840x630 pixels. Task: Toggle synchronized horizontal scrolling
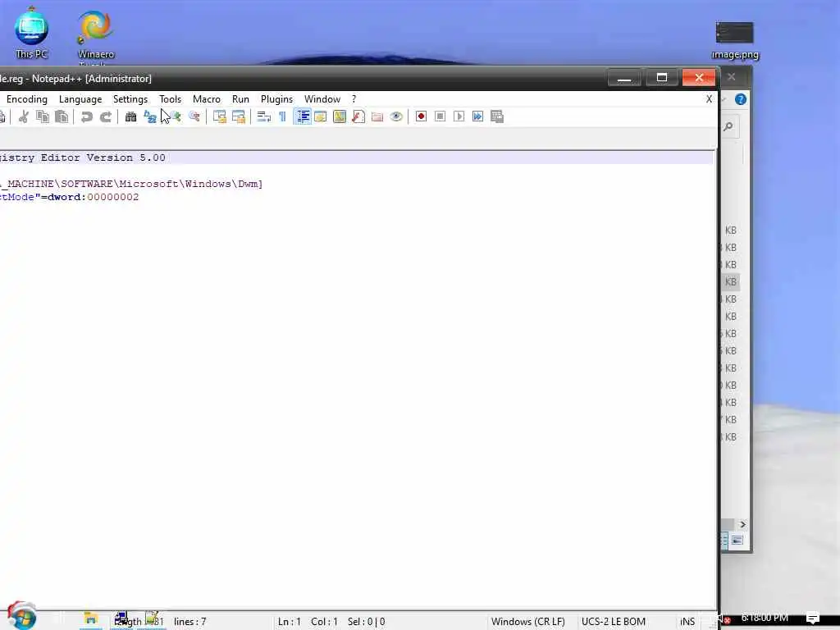239,116
